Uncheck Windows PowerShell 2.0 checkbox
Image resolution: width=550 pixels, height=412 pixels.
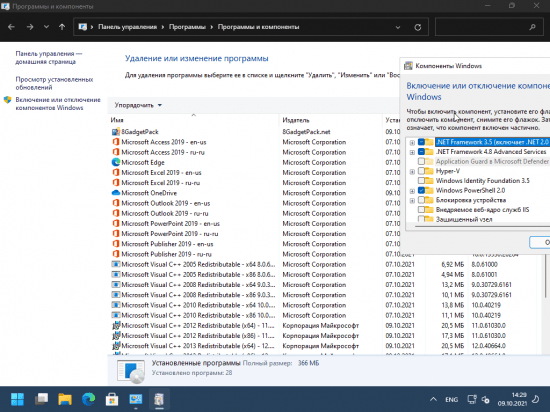(x=422, y=190)
